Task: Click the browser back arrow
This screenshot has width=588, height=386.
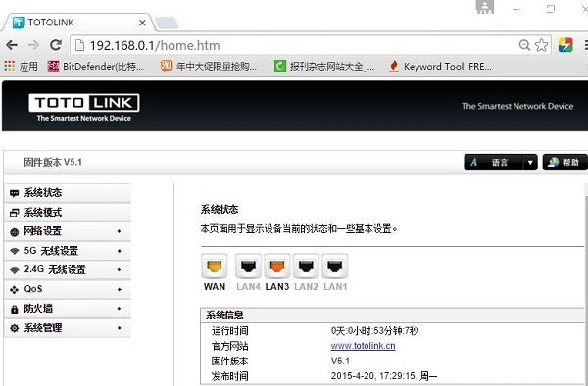Action: tap(12, 45)
